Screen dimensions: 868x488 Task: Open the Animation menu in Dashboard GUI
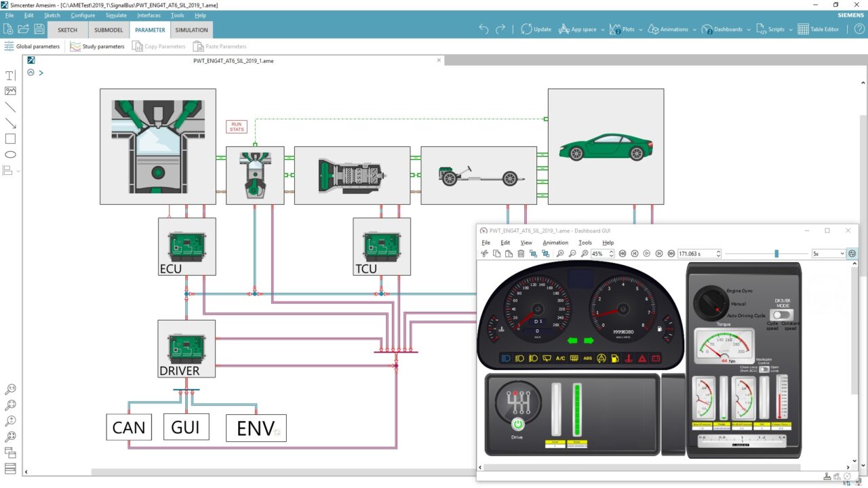(555, 243)
